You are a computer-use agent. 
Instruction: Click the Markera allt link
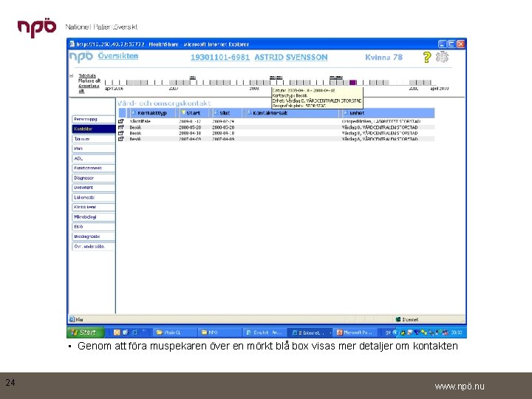[89, 81]
